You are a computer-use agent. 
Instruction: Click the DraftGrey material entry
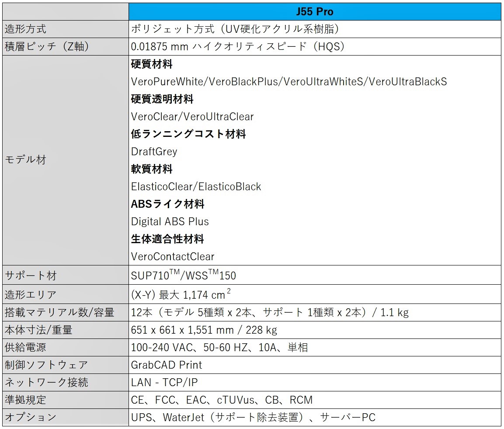point(154,152)
